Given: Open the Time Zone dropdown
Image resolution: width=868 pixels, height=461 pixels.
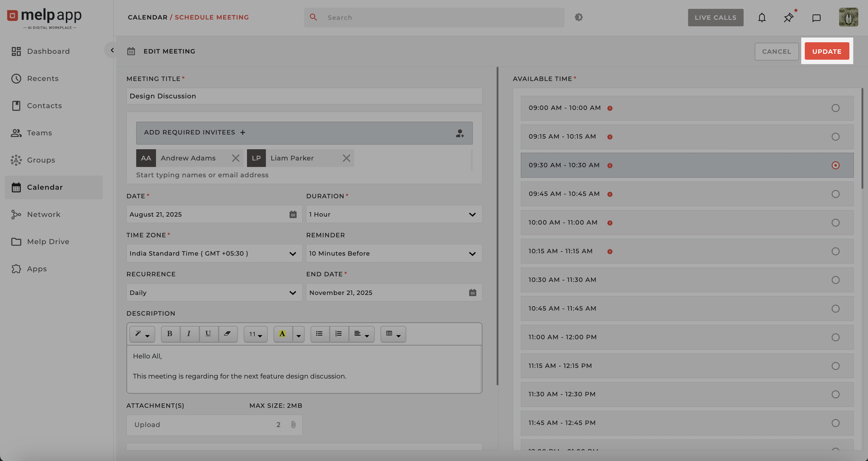Looking at the screenshot, I should point(292,254).
